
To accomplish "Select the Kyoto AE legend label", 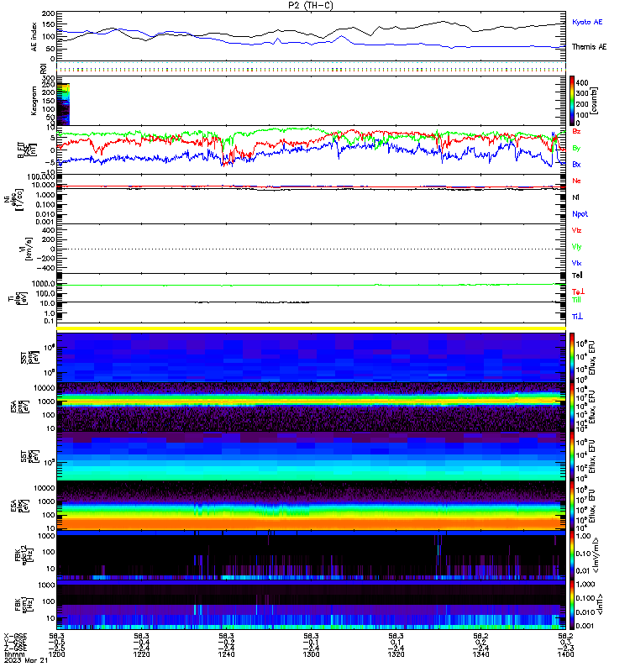I will click(x=587, y=22).
